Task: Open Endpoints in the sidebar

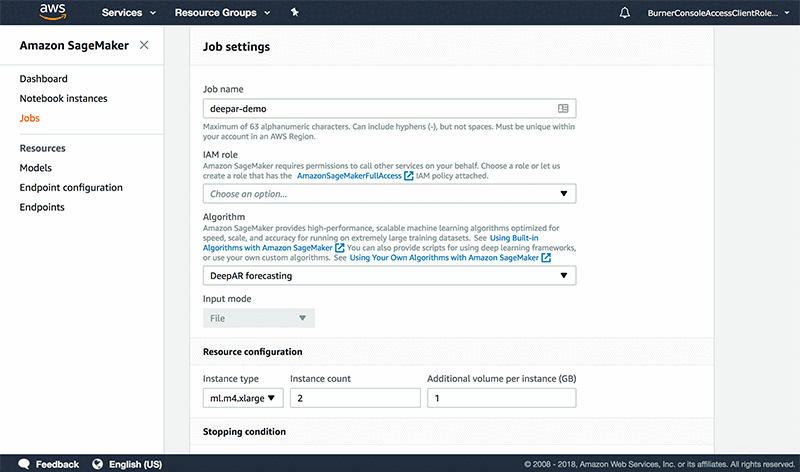Action: point(42,207)
